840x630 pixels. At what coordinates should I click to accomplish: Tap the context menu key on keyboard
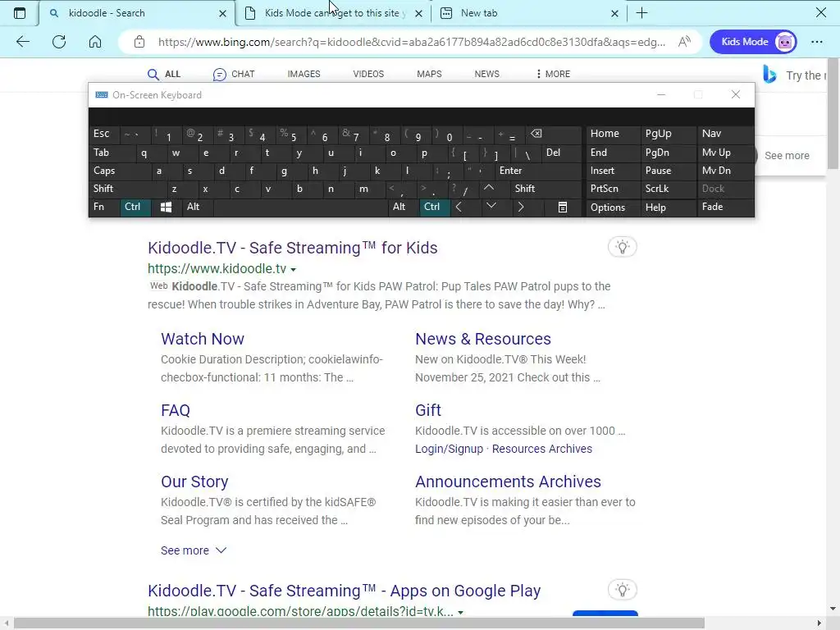pos(563,207)
